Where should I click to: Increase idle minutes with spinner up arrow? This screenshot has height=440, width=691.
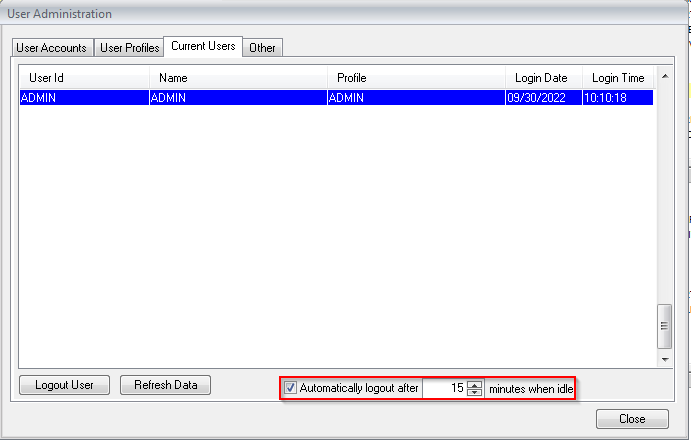[x=475, y=384]
